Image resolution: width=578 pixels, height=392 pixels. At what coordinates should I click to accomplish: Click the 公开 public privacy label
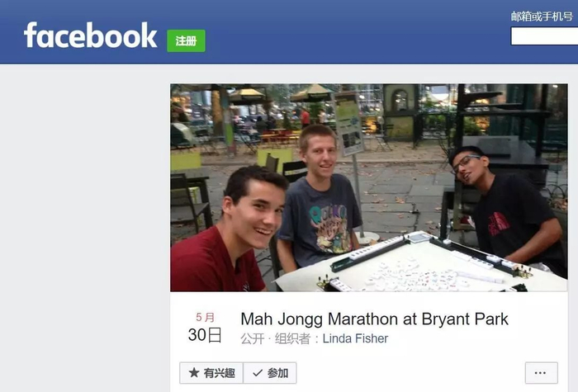pyautogui.click(x=253, y=338)
